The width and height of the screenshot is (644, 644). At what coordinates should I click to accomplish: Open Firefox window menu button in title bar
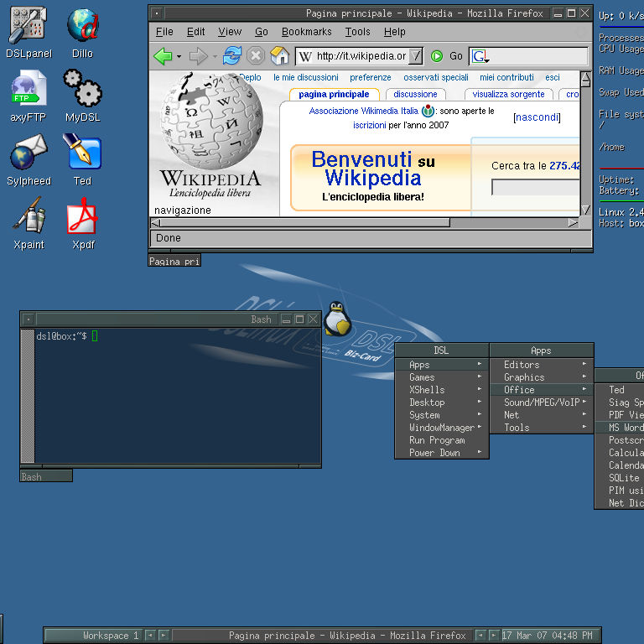157,13
